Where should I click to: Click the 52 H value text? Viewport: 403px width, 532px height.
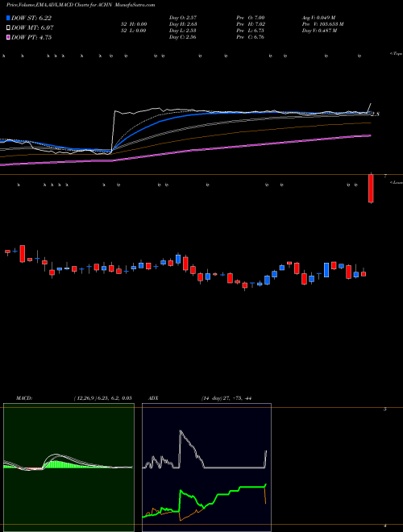point(133,24)
